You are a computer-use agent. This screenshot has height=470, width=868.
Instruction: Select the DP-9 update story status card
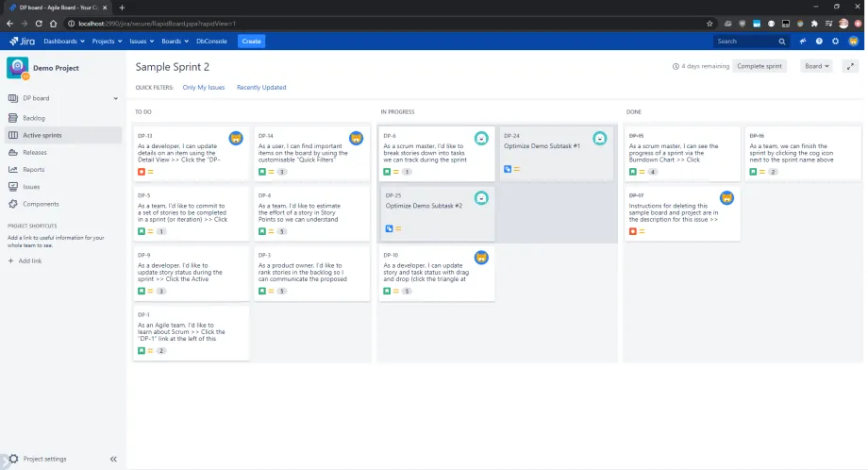click(x=191, y=273)
